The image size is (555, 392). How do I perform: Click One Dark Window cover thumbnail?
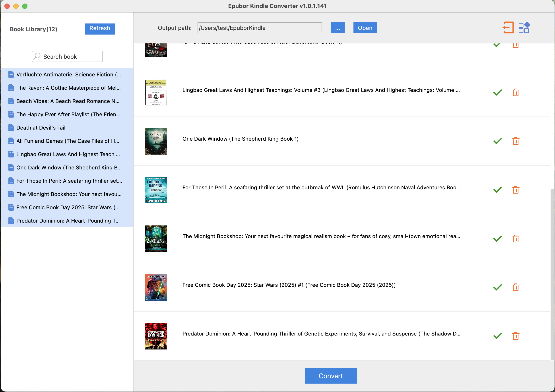(x=156, y=141)
